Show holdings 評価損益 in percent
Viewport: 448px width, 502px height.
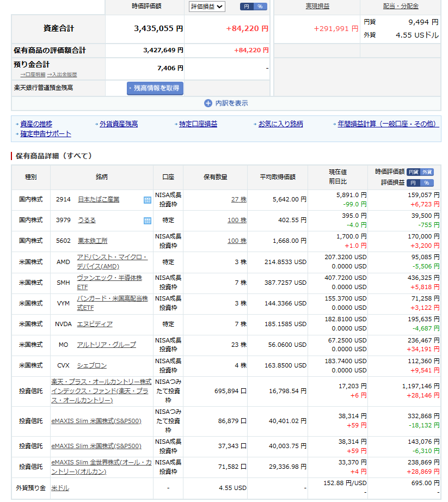(x=427, y=183)
